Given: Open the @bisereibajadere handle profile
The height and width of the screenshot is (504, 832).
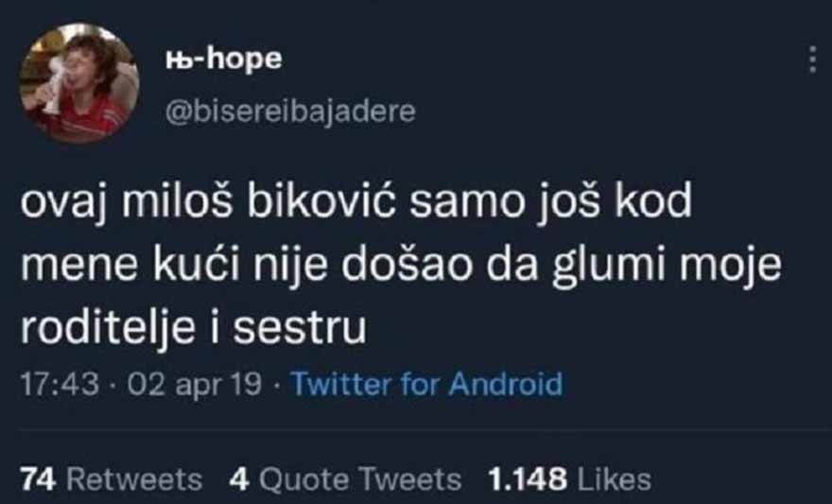Looking at the screenshot, I should [290, 113].
